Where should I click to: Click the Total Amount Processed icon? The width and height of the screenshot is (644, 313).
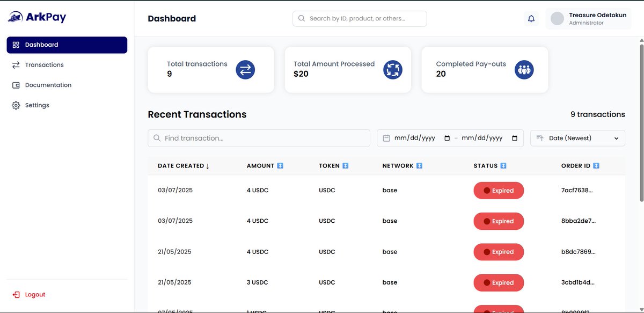tap(393, 69)
